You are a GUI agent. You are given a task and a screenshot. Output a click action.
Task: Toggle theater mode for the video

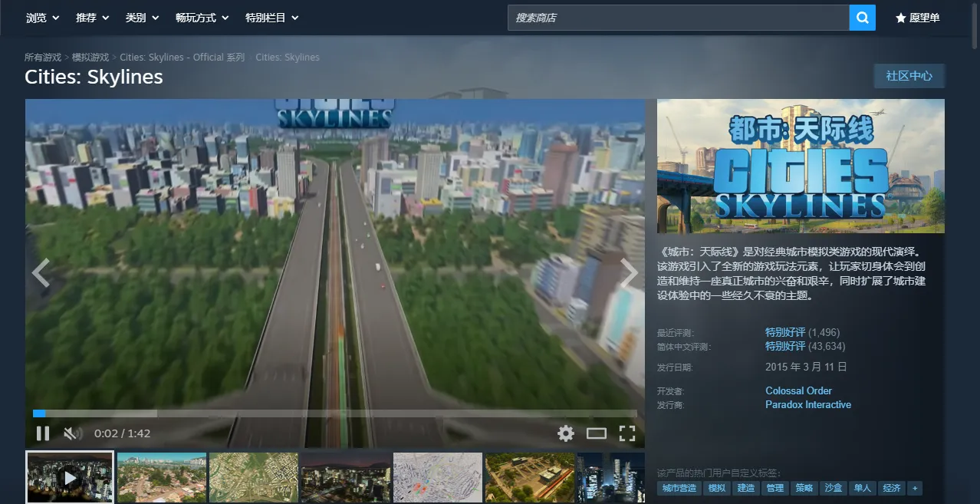[x=597, y=433]
